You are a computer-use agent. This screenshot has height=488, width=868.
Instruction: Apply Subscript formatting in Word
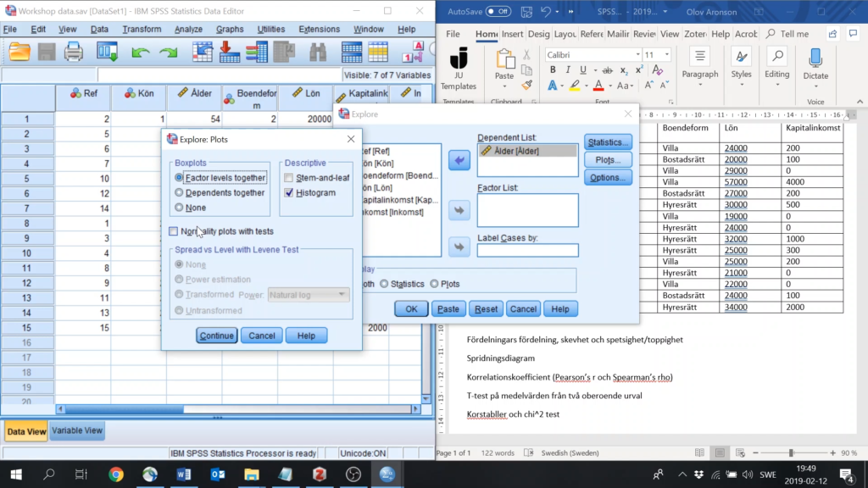[623, 71]
